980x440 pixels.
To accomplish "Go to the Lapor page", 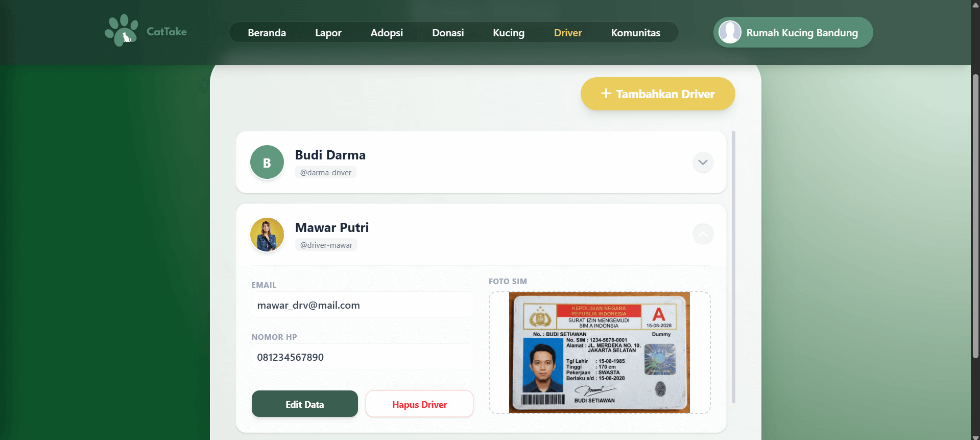I will (328, 33).
